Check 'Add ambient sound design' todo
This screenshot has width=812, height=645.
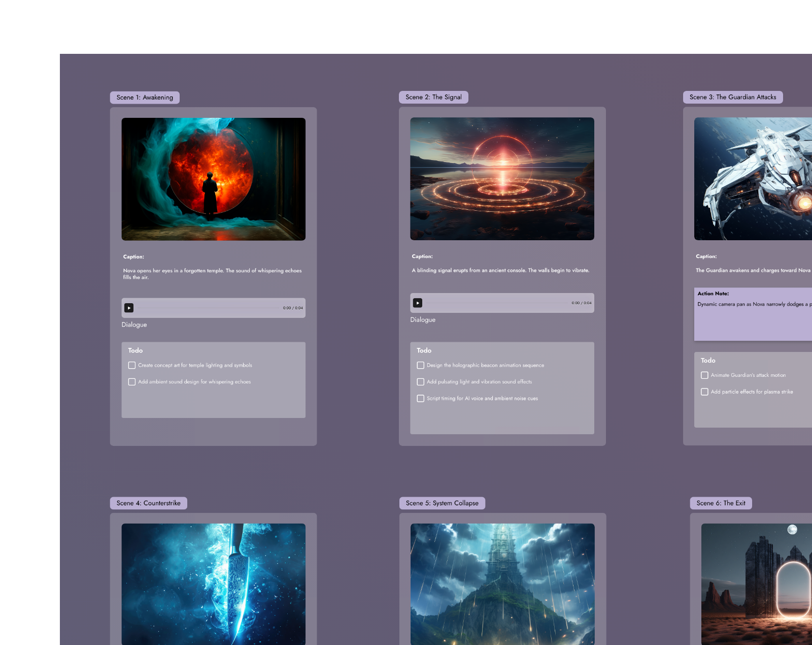[132, 382]
